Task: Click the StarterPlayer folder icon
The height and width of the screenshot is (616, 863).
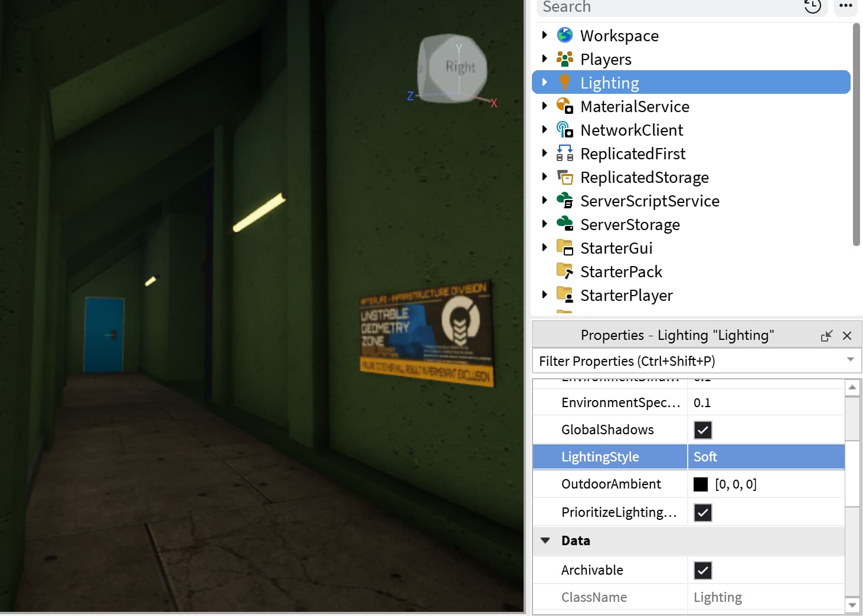Action: coord(565,295)
